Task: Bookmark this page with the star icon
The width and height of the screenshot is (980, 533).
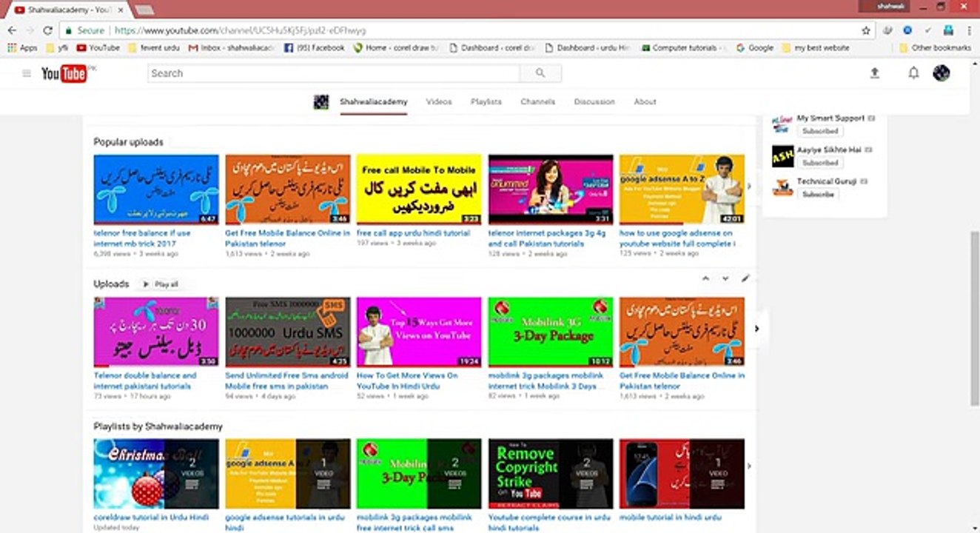Action: click(x=866, y=30)
